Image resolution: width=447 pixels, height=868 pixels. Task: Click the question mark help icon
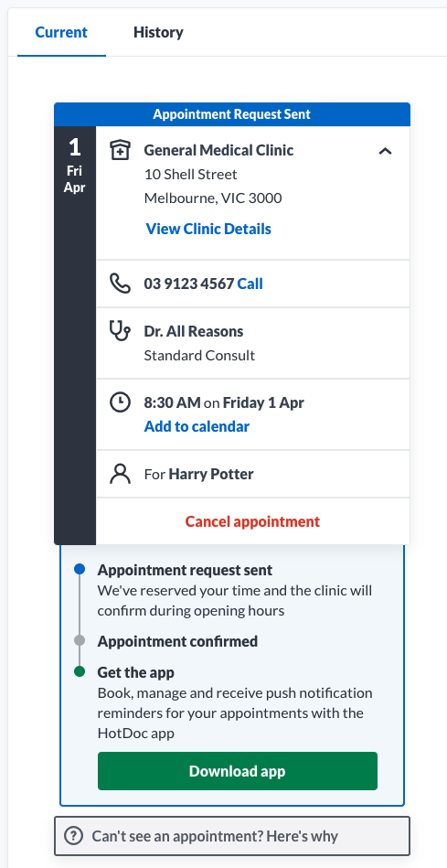click(73, 835)
